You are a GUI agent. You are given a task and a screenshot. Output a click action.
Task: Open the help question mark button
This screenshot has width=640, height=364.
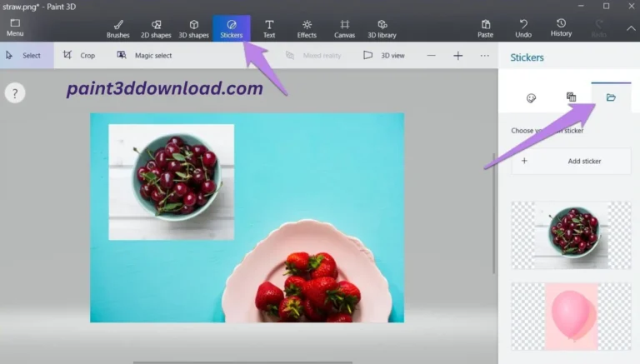click(x=15, y=93)
